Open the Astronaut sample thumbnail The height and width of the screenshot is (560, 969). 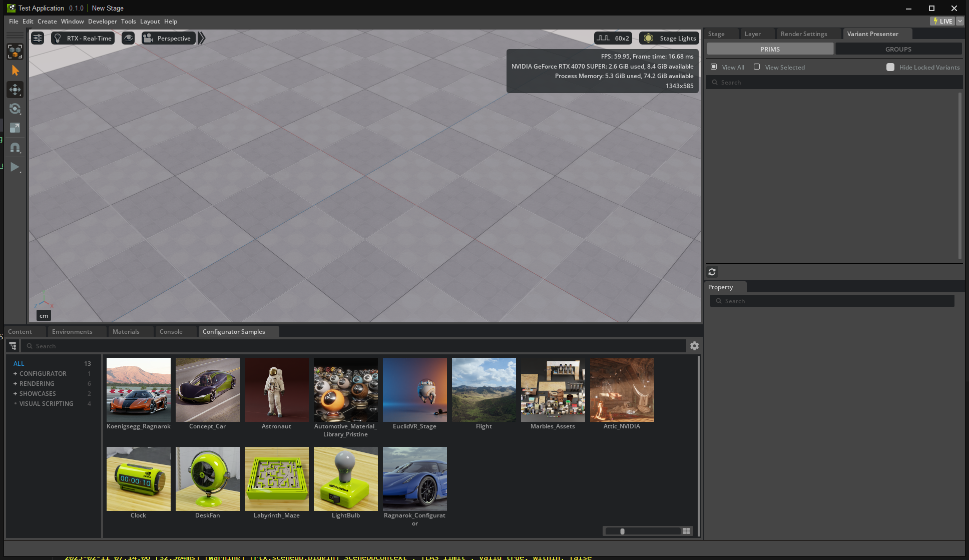click(276, 390)
